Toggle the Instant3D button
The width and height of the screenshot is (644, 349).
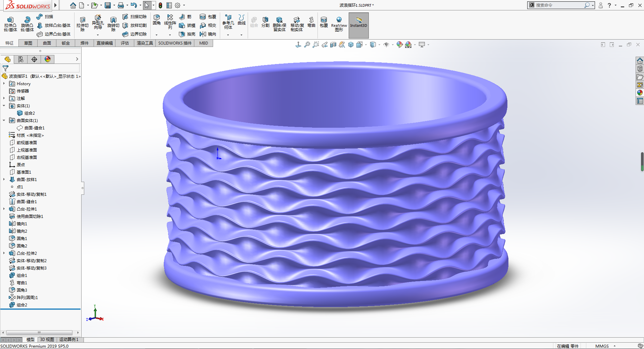(x=358, y=25)
